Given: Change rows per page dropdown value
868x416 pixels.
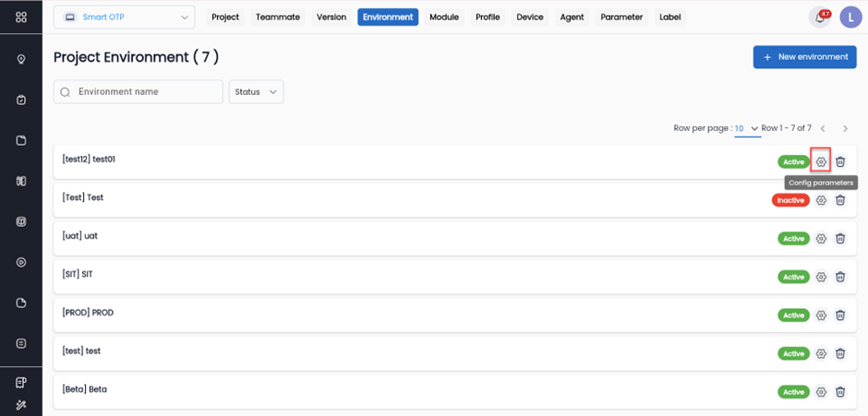Looking at the screenshot, I should click(x=747, y=128).
